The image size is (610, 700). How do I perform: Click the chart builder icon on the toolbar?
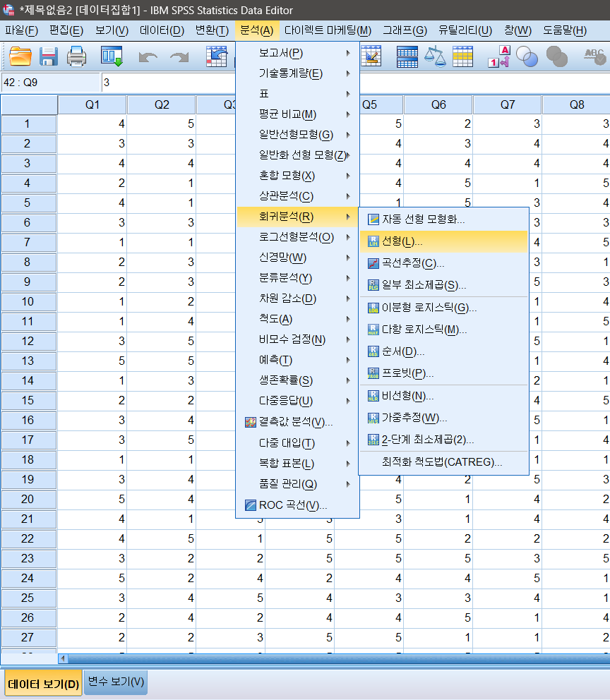click(371, 56)
